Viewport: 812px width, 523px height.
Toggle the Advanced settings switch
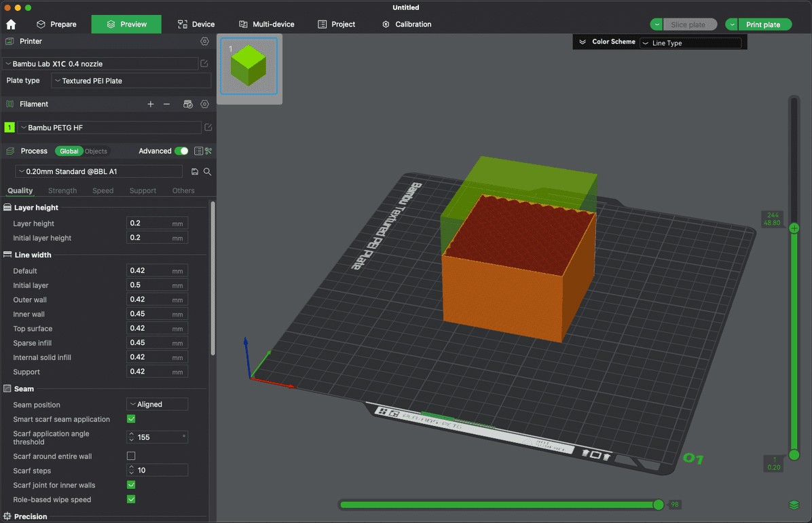[x=181, y=151]
